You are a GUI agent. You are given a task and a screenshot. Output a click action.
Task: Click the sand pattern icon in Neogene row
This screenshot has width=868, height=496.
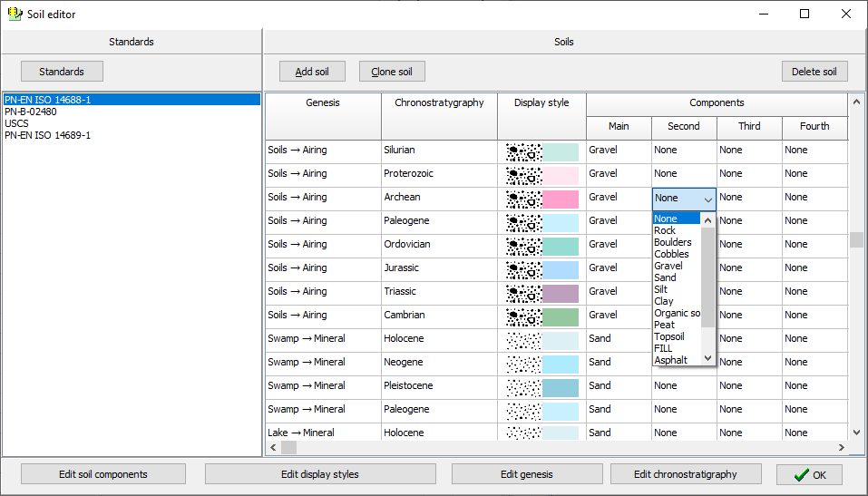click(x=523, y=364)
